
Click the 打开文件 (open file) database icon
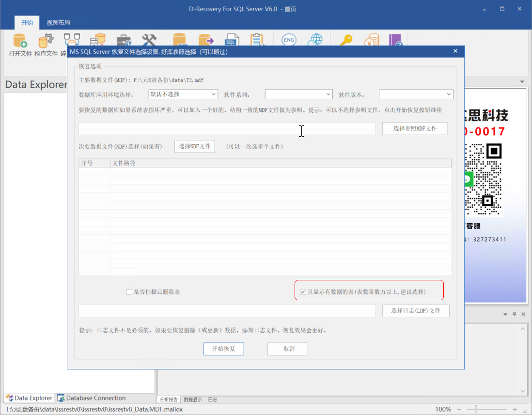[x=20, y=40]
